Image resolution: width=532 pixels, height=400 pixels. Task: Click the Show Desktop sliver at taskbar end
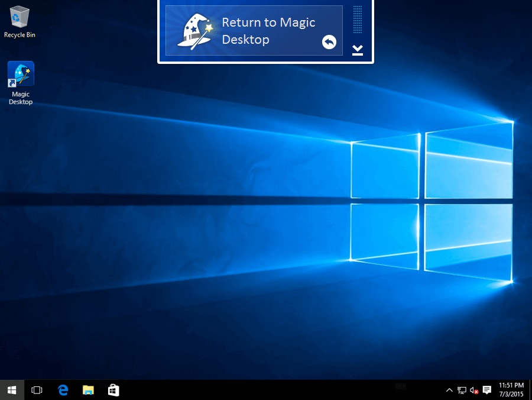coord(530,390)
